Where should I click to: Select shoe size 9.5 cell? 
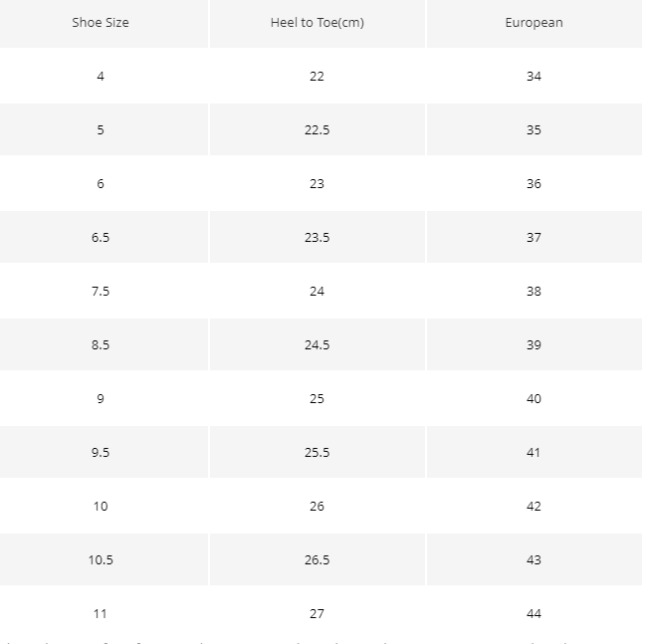[x=101, y=452]
